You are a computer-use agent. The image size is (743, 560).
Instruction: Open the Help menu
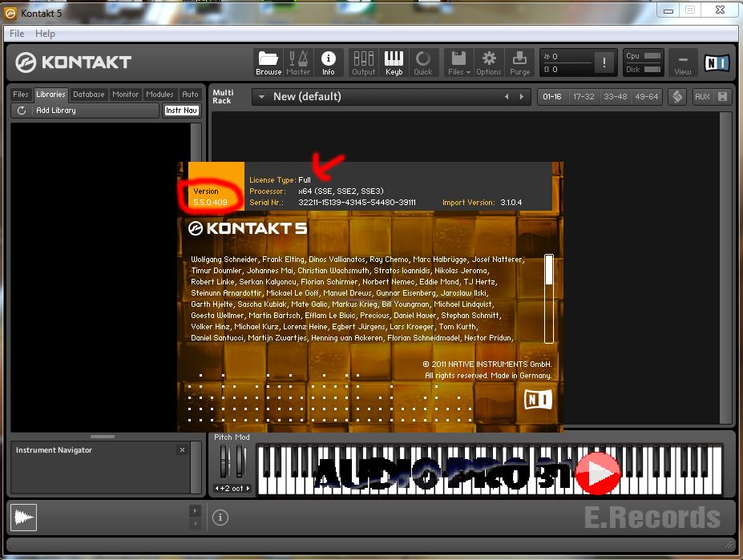point(45,34)
